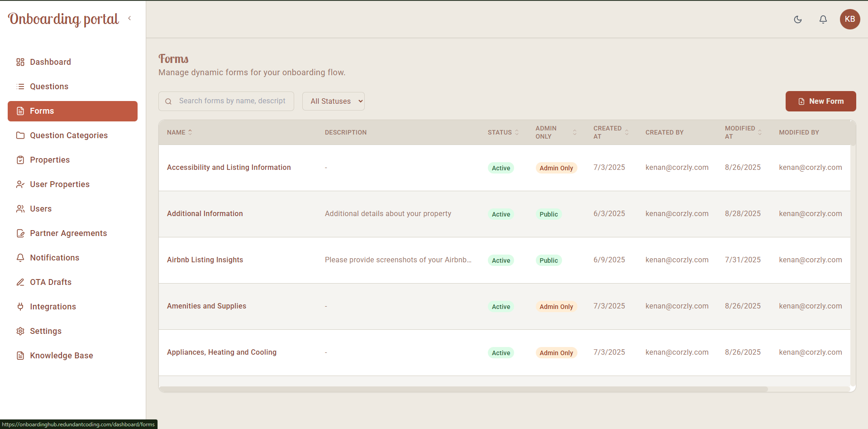868x429 pixels.
Task: Click the Forms document icon in sidebar
Action: (x=20, y=111)
